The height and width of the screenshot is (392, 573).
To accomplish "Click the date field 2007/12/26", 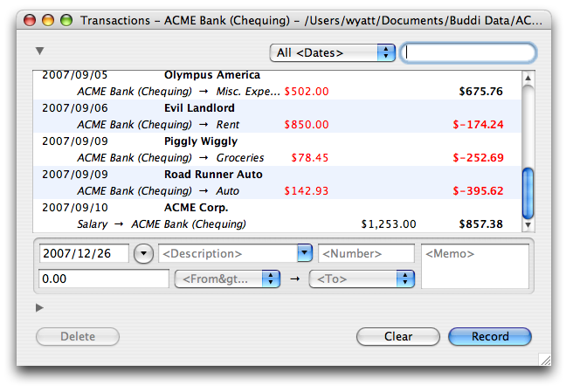I will pyautogui.click(x=84, y=253).
